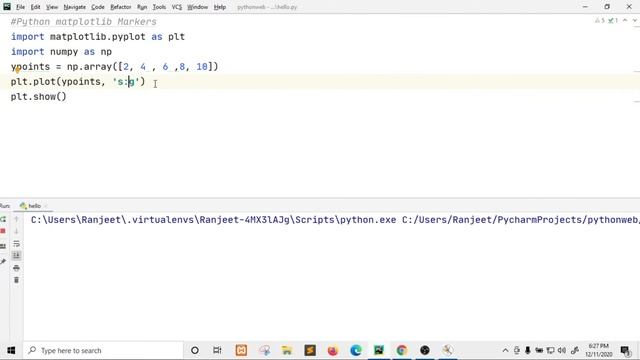Click the plt.show() line
This screenshot has height=360, width=640.
coord(38,97)
